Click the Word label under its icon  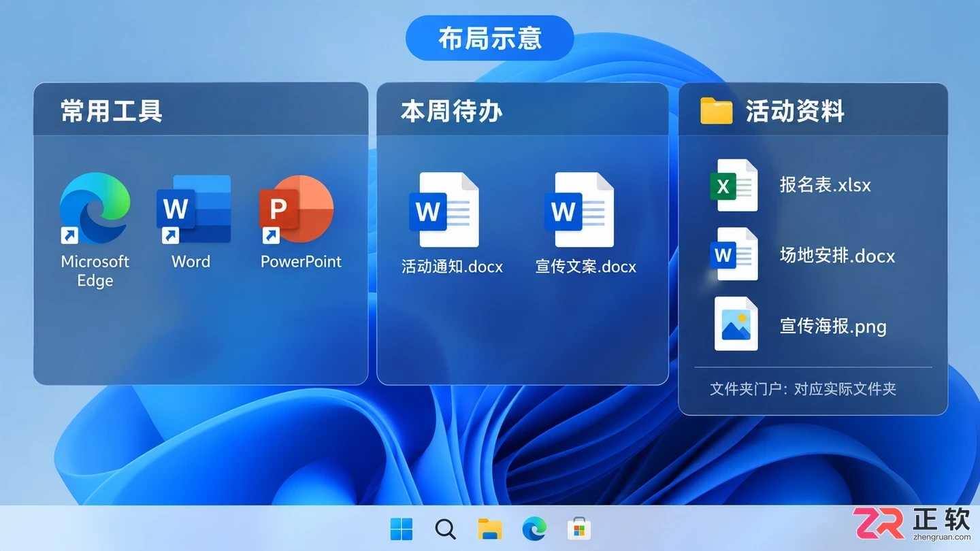pyautogui.click(x=191, y=261)
